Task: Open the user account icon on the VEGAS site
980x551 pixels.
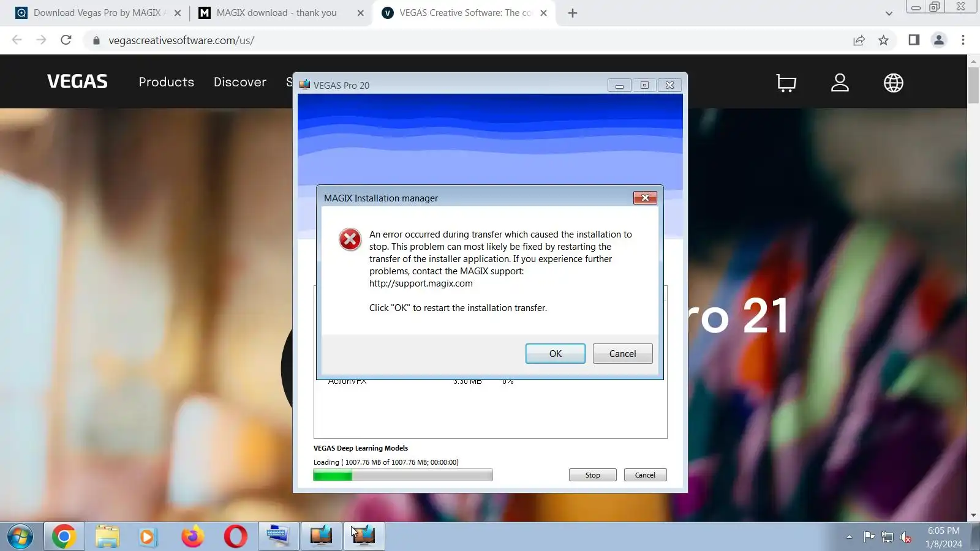Action: pyautogui.click(x=840, y=83)
